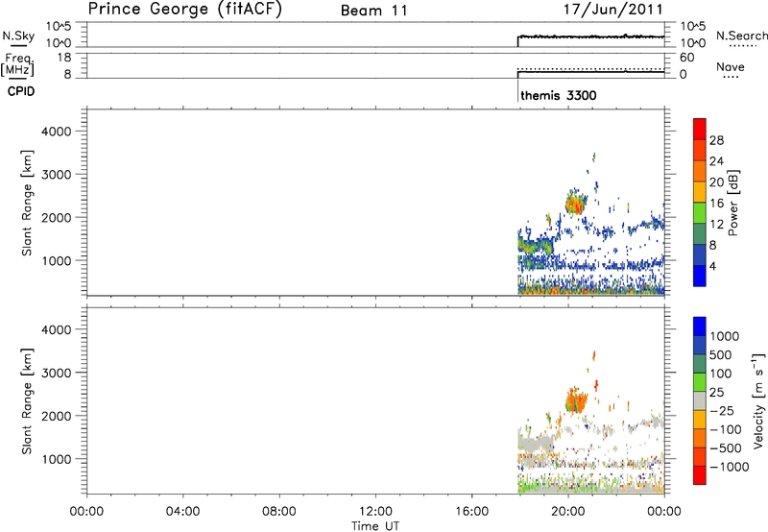The image size is (768, 532).
Task: Click the 'Slant Range [km]' label of velocity panel
Action: click(27, 401)
